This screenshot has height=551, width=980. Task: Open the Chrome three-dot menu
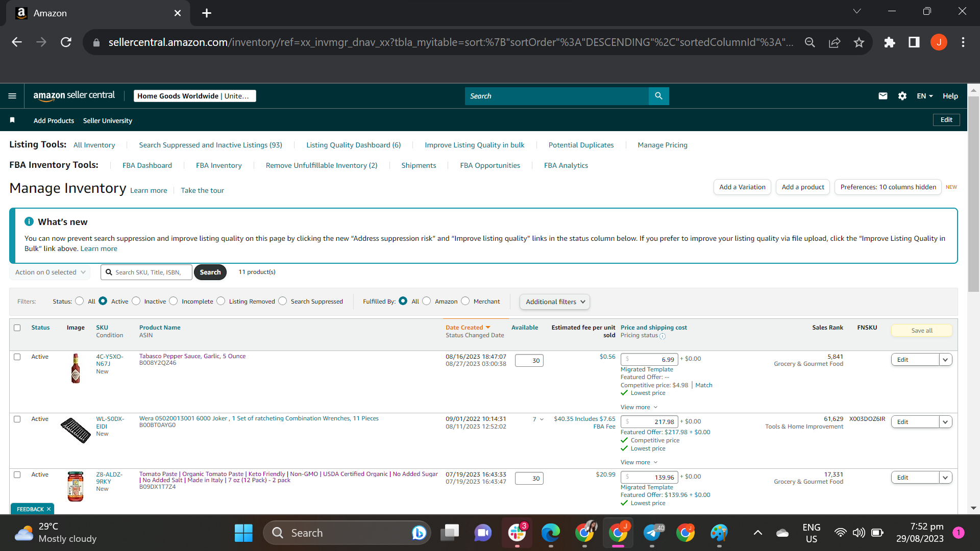click(x=963, y=42)
